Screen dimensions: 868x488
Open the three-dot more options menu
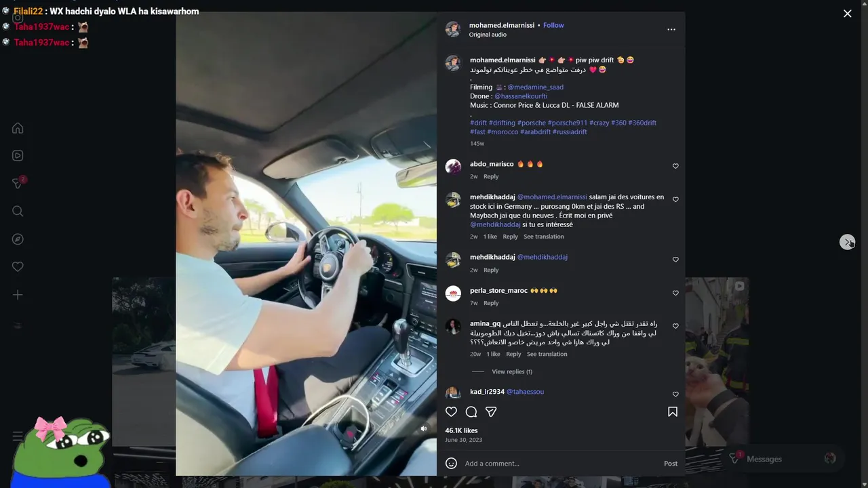pos(671,30)
